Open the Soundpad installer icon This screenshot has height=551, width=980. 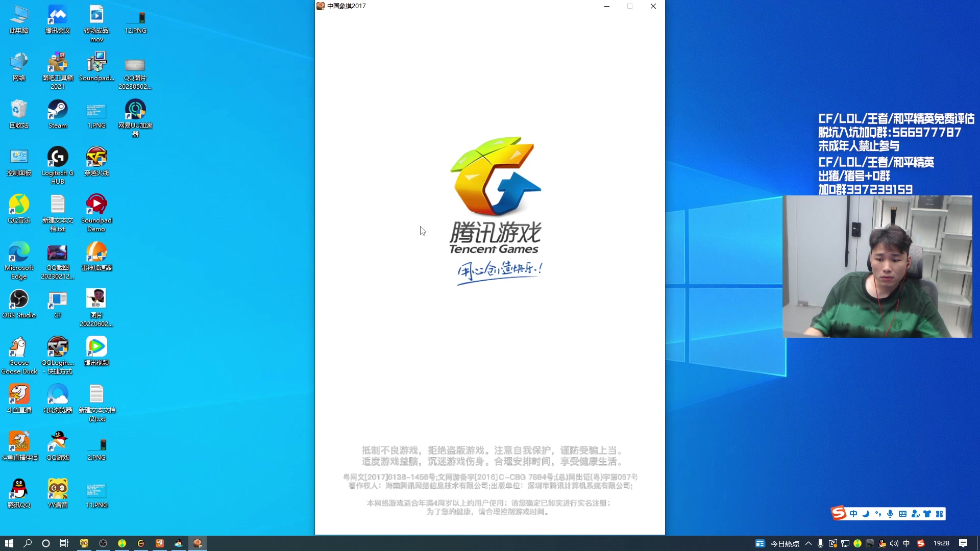pyautogui.click(x=96, y=67)
